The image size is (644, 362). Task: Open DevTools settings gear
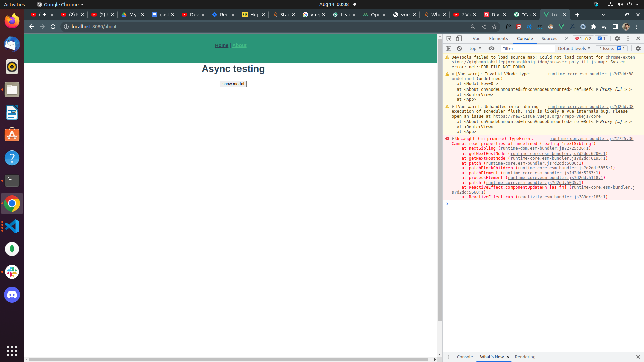coord(617,38)
